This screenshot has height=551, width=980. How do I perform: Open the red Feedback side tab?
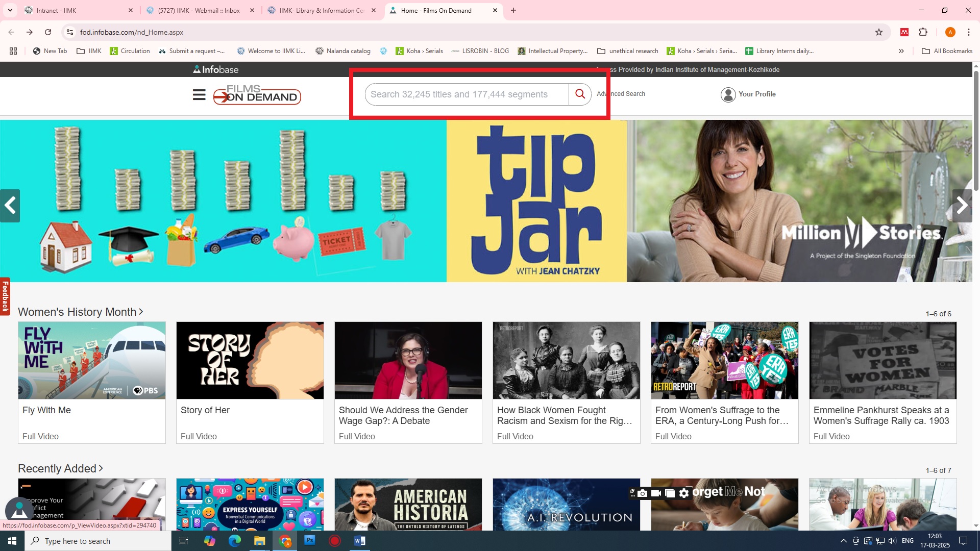pos(5,296)
